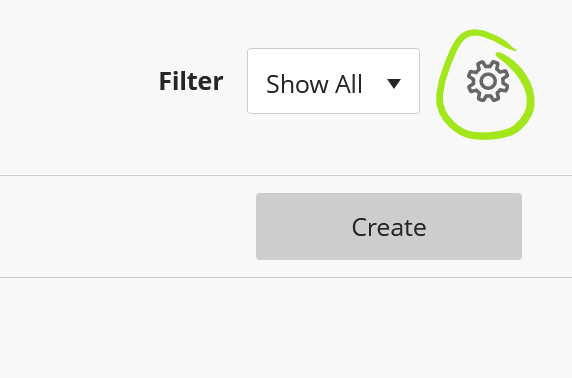Open settings via the gear icon
This screenshot has width=572, height=378.
coord(488,81)
